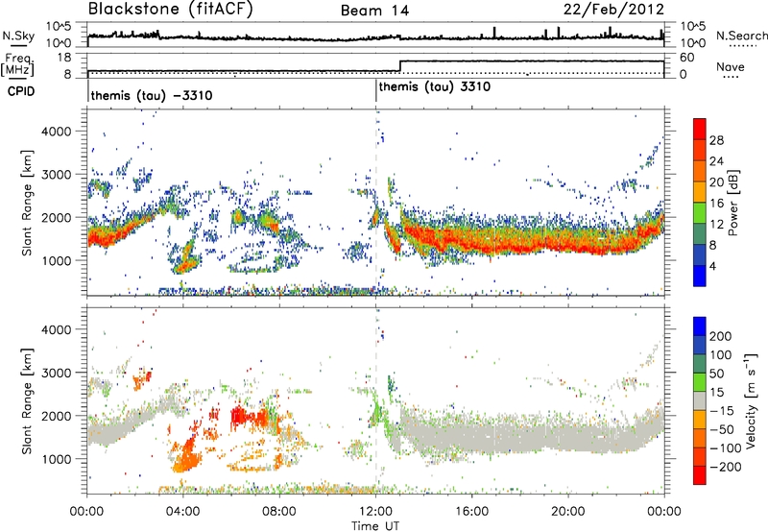This screenshot has width=768, height=532.
Task: Click the blue 4 dB power colorbar segment
Action: tap(700, 276)
